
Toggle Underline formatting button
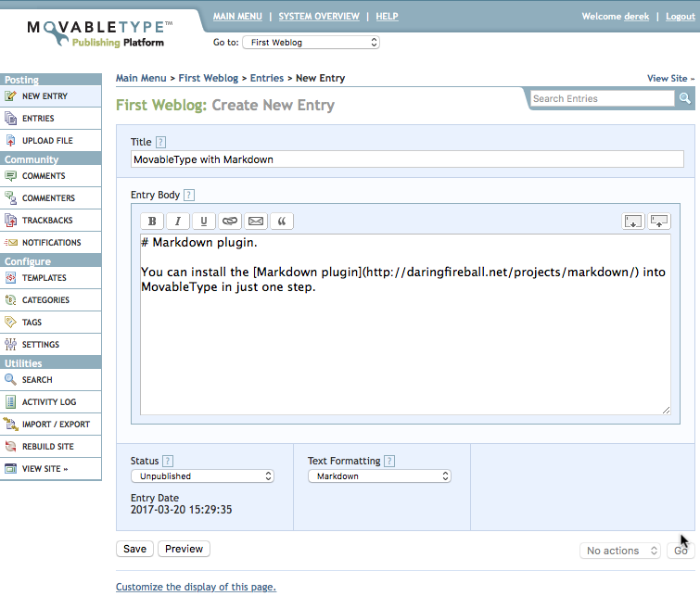point(204,221)
